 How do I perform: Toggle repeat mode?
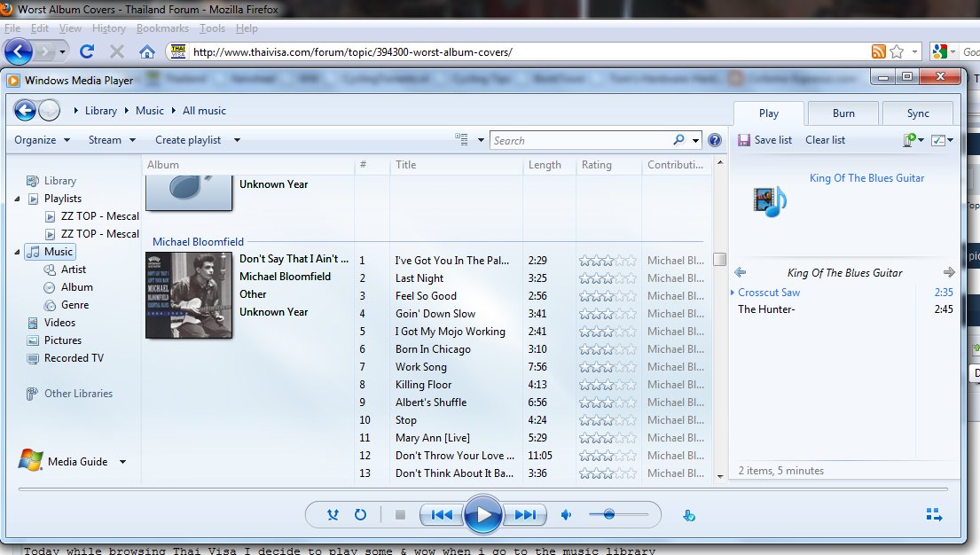[x=361, y=514]
